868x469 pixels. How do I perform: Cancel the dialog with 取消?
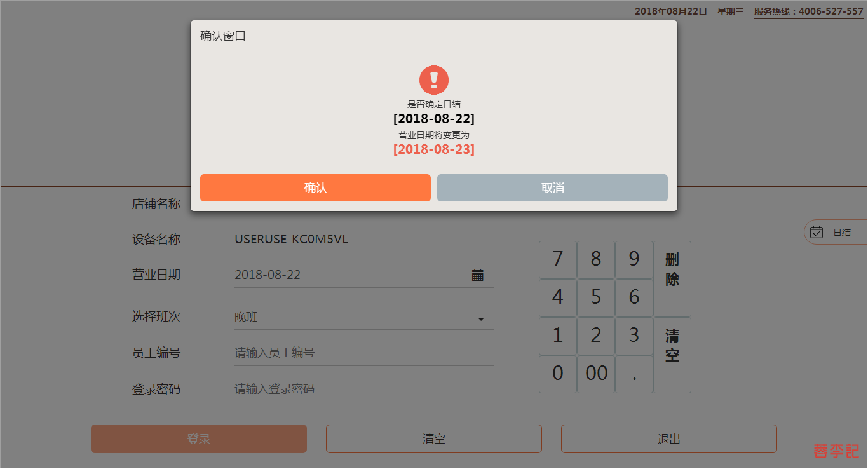(552, 188)
